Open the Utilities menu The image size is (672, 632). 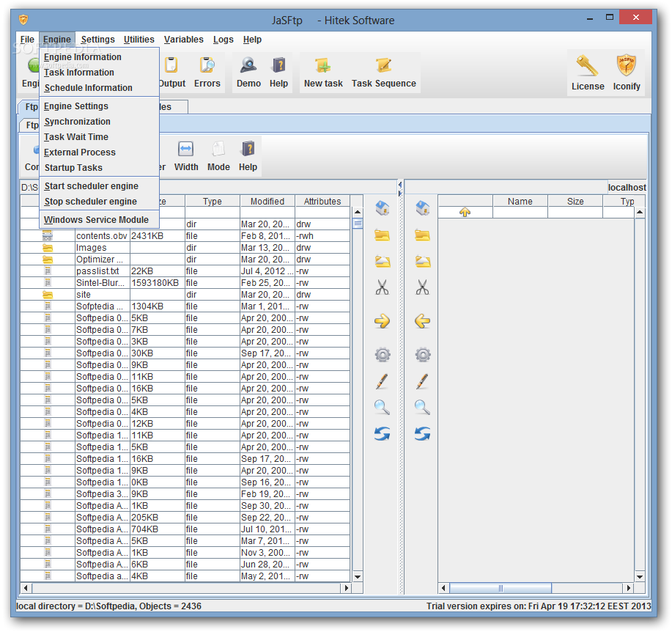click(x=139, y=40)
